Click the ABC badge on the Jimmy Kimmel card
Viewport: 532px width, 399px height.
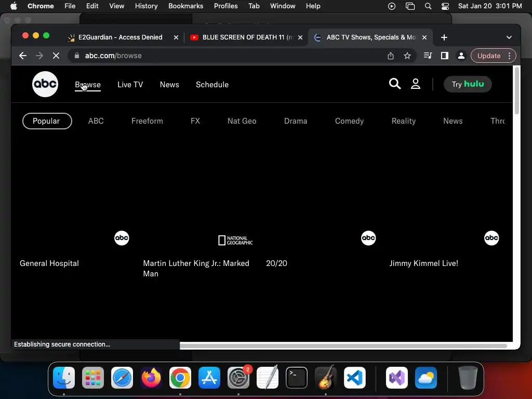[x=491, y=238]
